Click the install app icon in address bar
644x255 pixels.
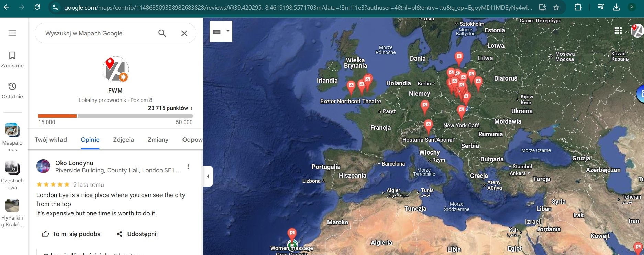542,7
